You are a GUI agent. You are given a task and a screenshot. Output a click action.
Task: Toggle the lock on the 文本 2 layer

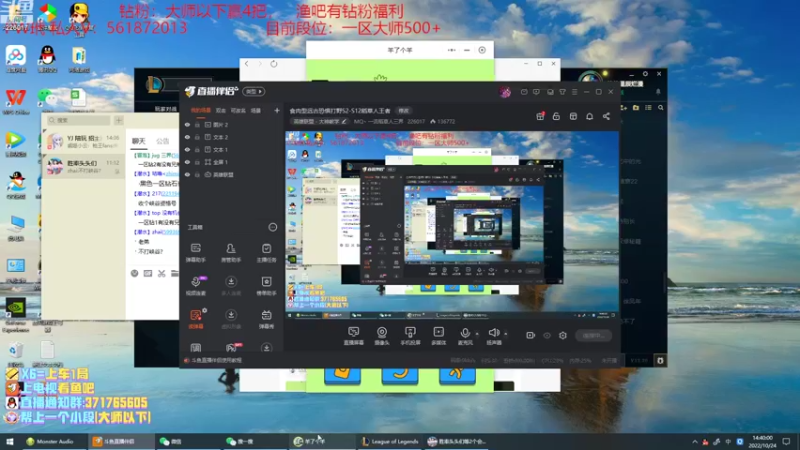[x=197, y=137]
